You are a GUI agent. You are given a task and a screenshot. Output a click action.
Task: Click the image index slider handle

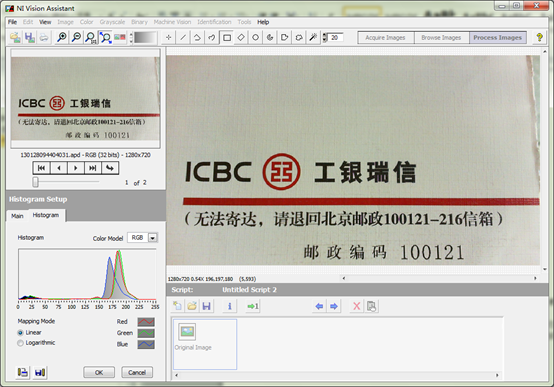click(35, 182)
